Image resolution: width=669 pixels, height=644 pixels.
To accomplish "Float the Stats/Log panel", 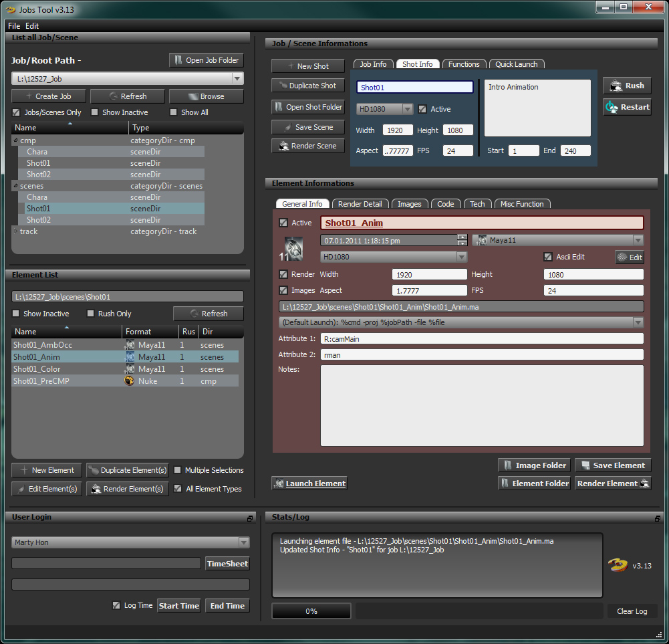I will [659, 518].
